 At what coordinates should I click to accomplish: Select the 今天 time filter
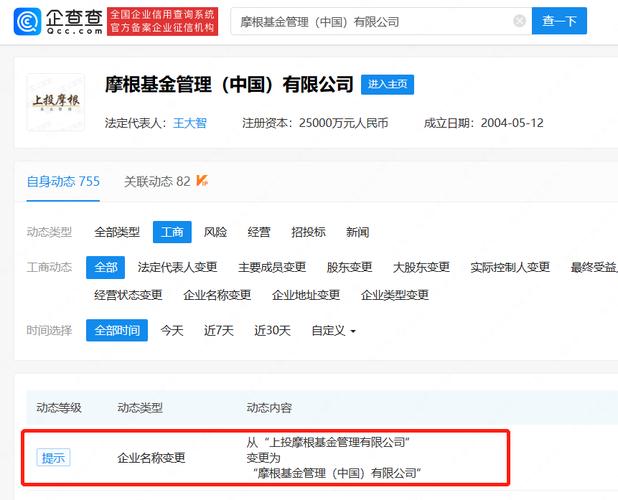tap(172, 331)
